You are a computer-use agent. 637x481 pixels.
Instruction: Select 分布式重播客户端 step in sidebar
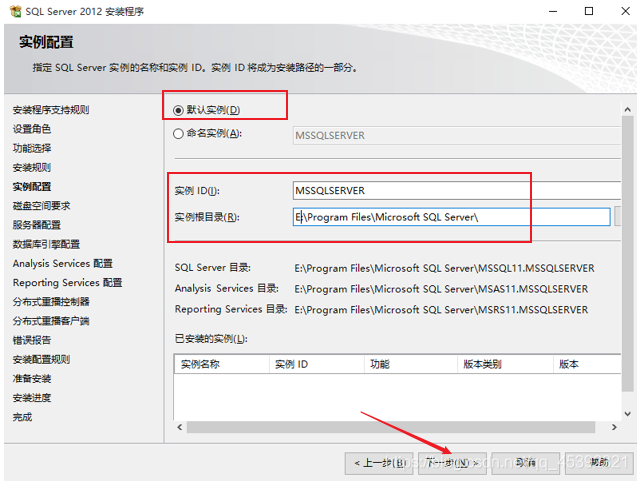[x=51, y=321]
